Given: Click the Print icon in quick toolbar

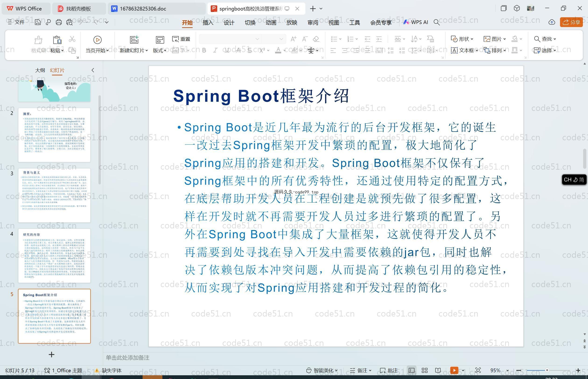Looking at the screenshot, I should click(59, 22).
